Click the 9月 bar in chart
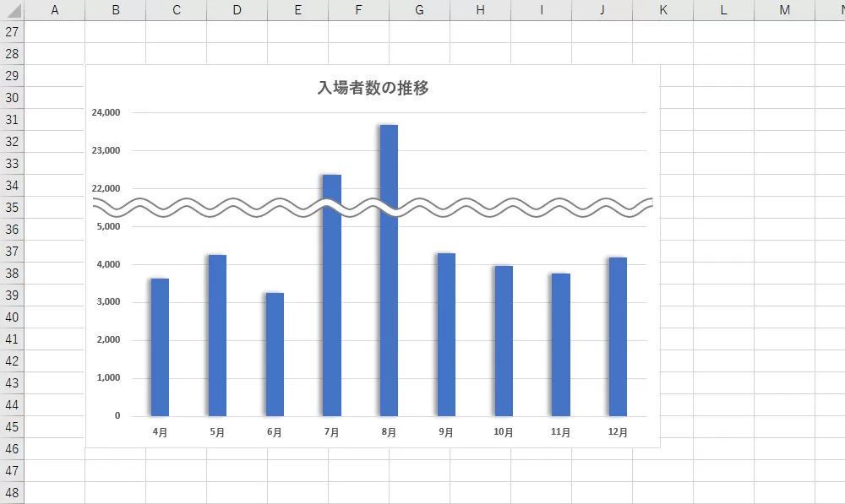Screen dimensions: 845x504 pos(446,334)
